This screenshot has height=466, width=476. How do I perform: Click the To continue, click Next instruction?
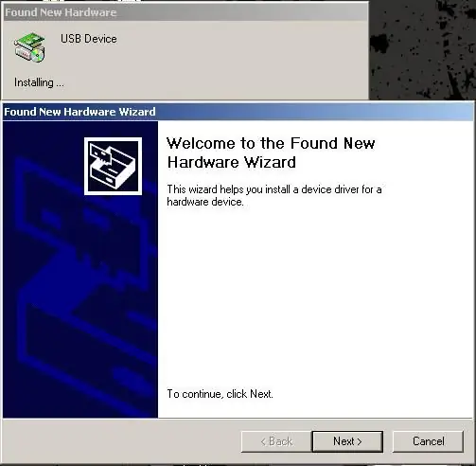220,394
